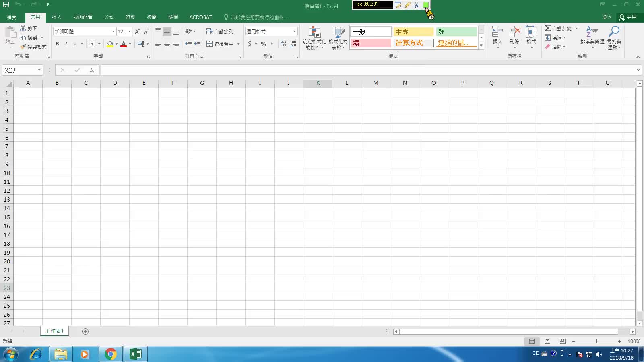Toggle Wrap Text (自動換列)
Screen dimensions: 644x362
pyautogui.click(x=220, y=31)
